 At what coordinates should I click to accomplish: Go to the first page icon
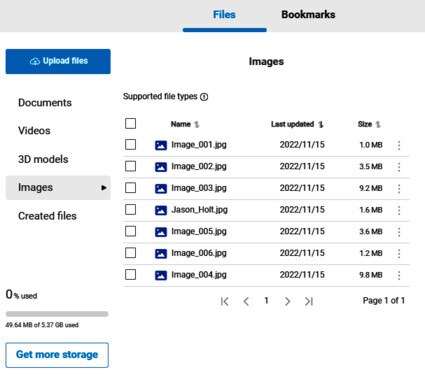coord(225,301)
